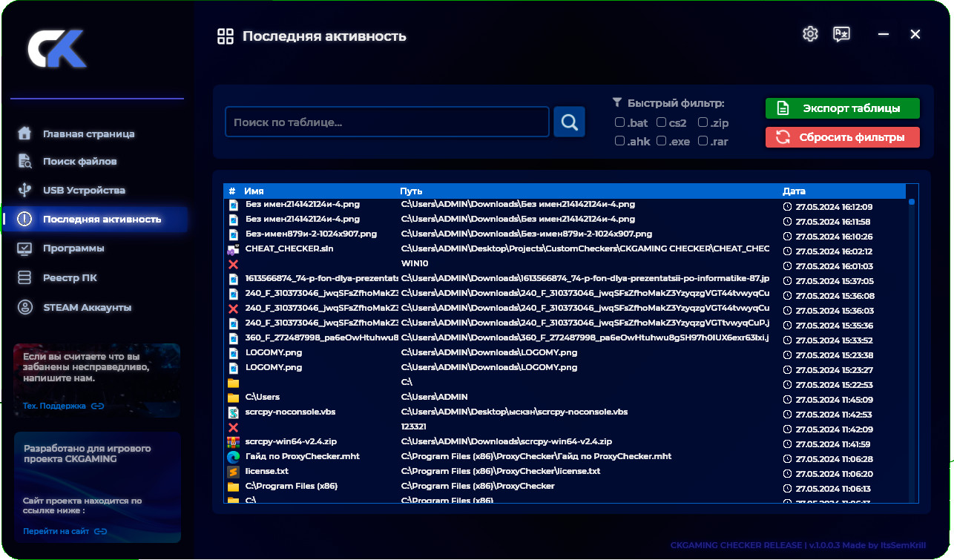Click the Имя column header
954x560 pixels.
point(254,191)
